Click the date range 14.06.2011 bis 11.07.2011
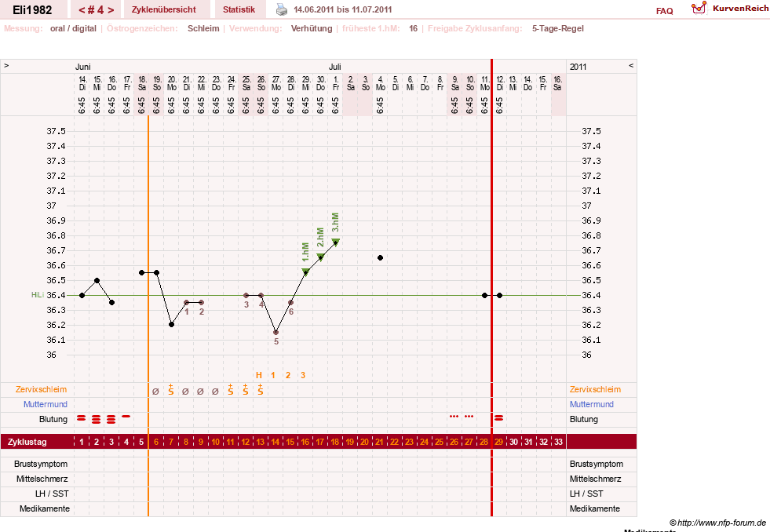This screenshot has height=532, width=770. tap(343, 9)
